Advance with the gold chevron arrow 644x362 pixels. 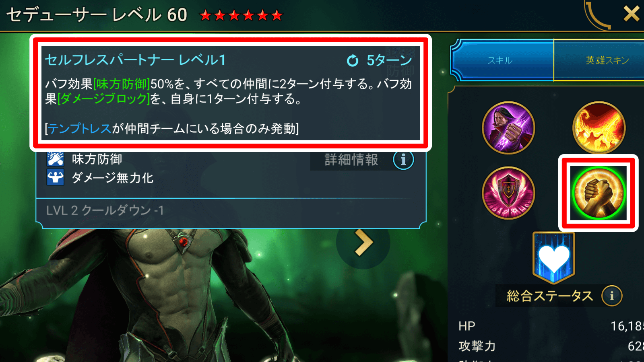tap(363, 243)
